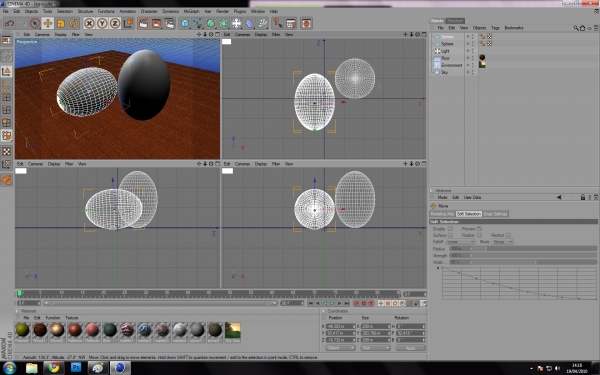Toggle X axis lock
Screen dimensions: 600x375
tap(89, 23)
